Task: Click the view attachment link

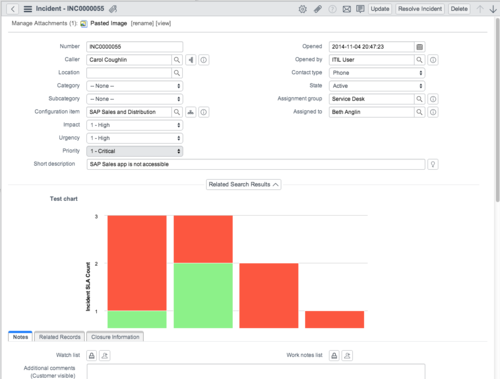Action: coord(163,24)
